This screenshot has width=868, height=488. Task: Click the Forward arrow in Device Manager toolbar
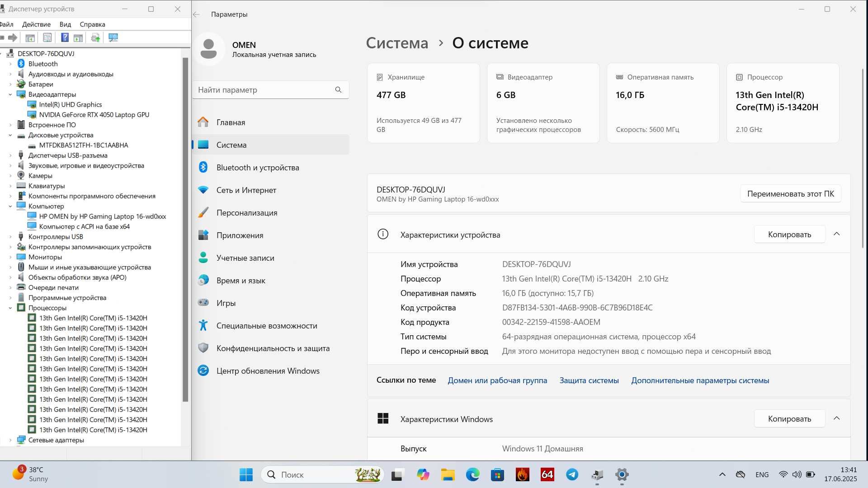[13, 38]
